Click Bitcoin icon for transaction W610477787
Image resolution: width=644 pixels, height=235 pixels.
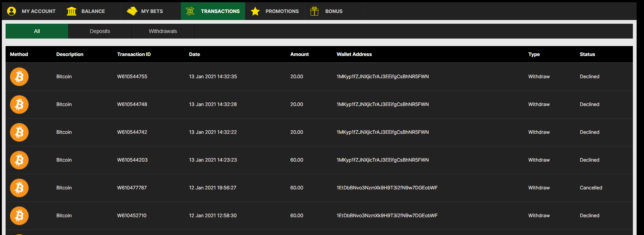pos(19,188)
